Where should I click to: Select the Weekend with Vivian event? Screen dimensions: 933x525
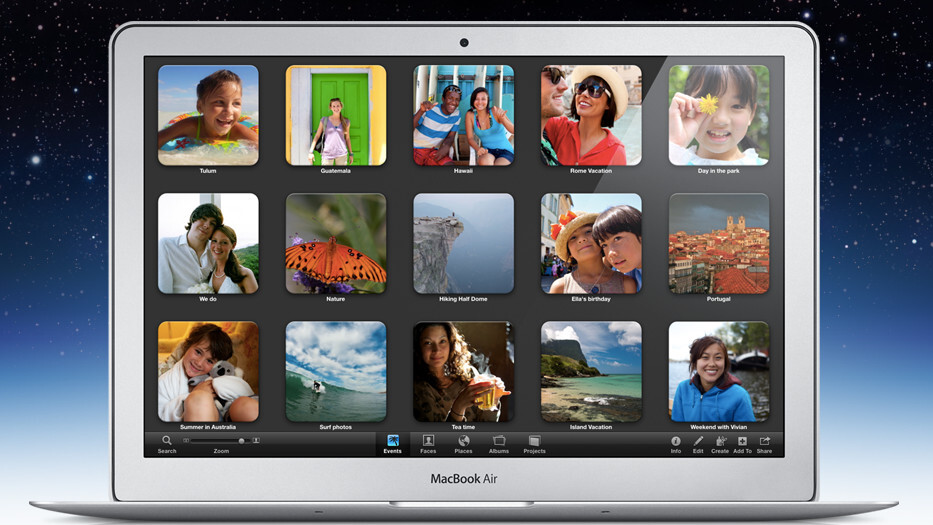pyautogui.click(x=719, y=371)
